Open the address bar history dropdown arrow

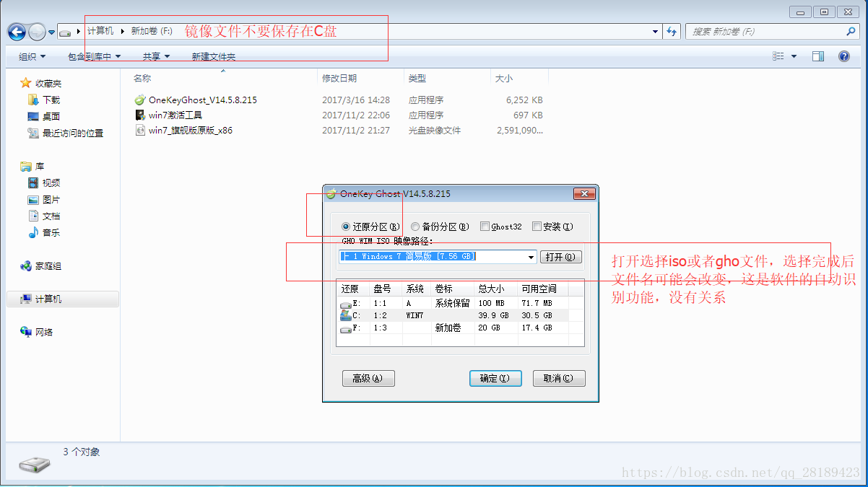[x=655, y=32]
